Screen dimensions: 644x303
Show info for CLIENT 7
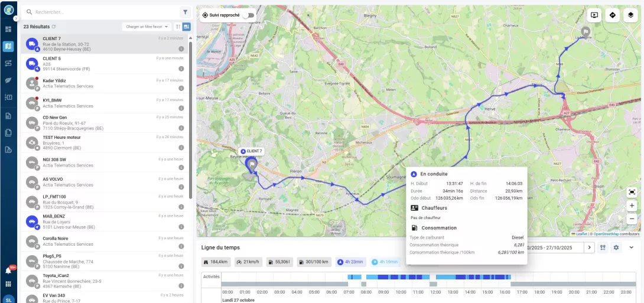[181, 49]
